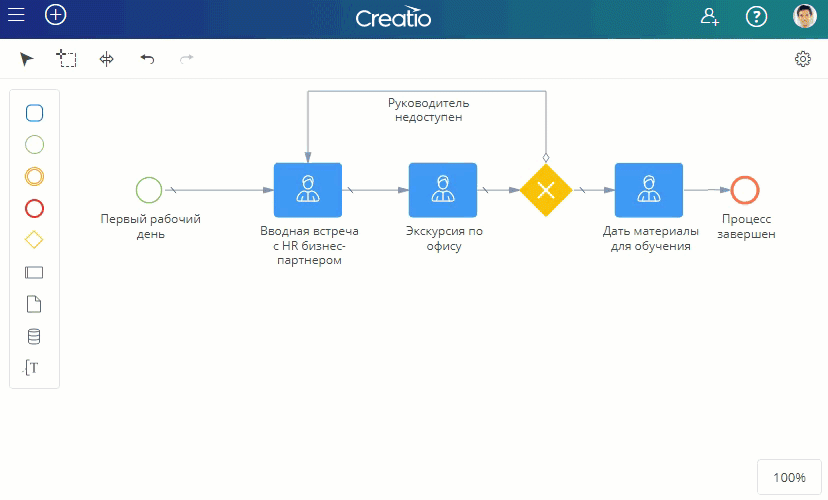Image resolution: width=828 pixels, height=500 pixels.
Task: Pick the lane rectangle element in palette
Action: [x=34, y=272]
